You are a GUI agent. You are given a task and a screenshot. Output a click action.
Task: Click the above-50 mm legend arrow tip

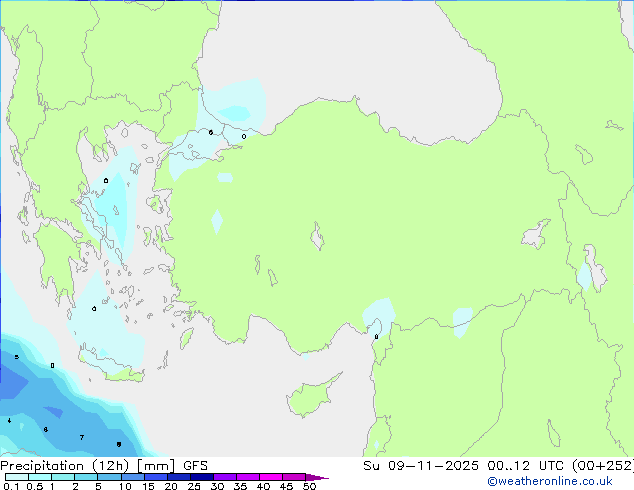pyautogui.click(x=317, y=478)
